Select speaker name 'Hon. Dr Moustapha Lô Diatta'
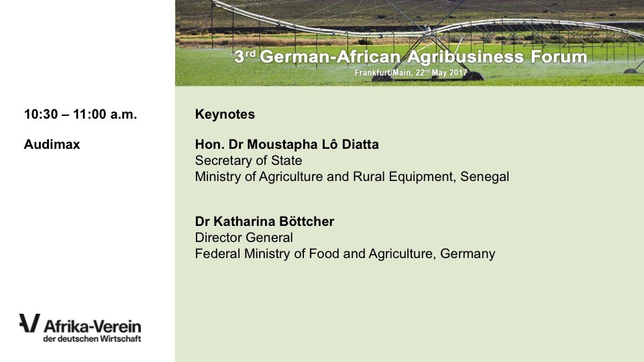Image resolution: width=644 pixels, height=362 pixels. (286, 144)
